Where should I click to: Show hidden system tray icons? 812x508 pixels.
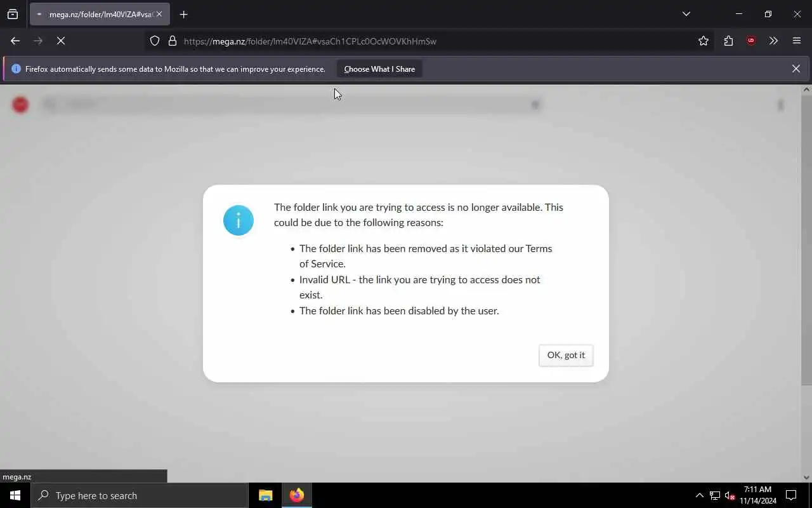point(700,495)
